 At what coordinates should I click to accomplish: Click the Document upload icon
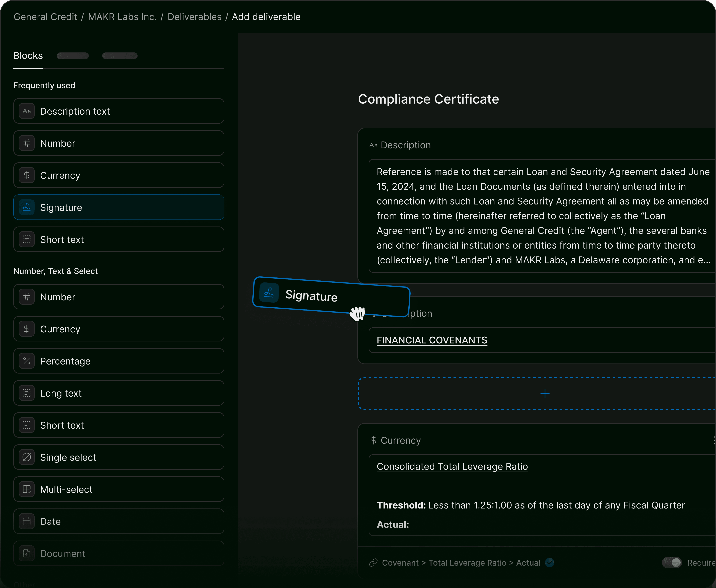click(x=27, y=553)
